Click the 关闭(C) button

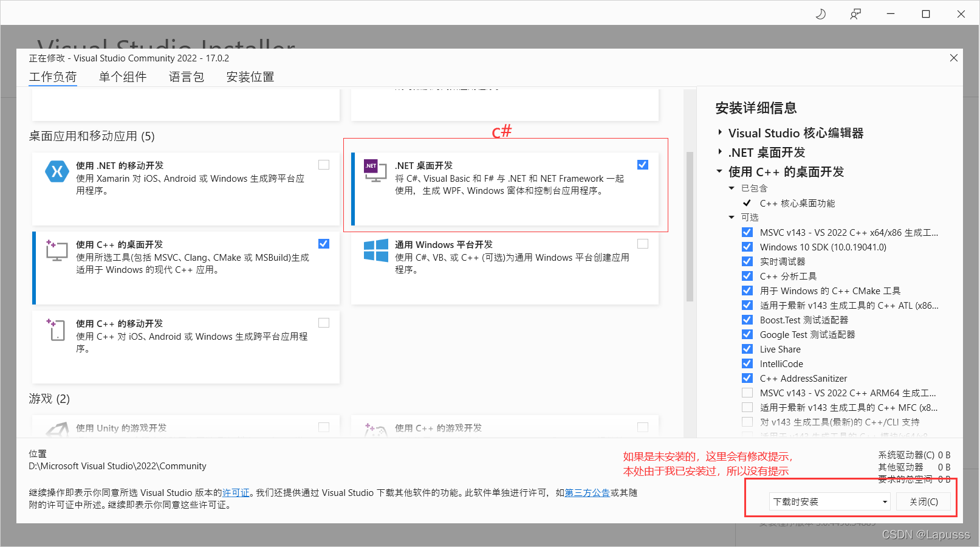(923, 501)
